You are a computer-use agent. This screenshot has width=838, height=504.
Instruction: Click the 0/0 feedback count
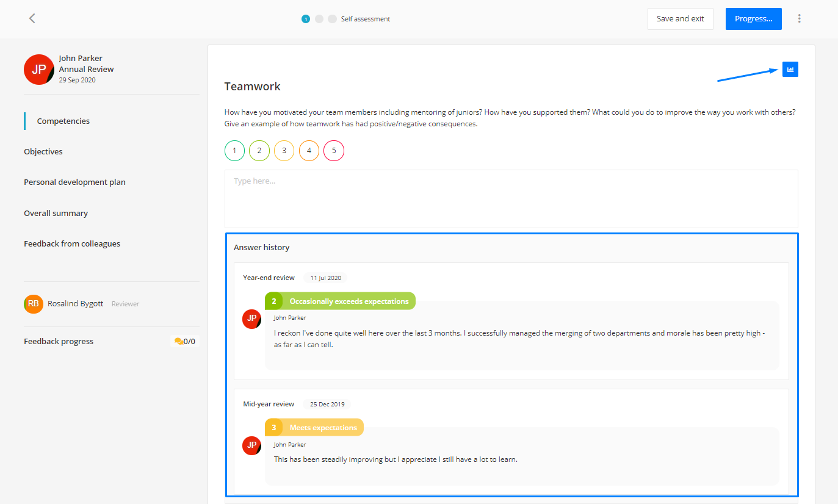pos(189,341)
